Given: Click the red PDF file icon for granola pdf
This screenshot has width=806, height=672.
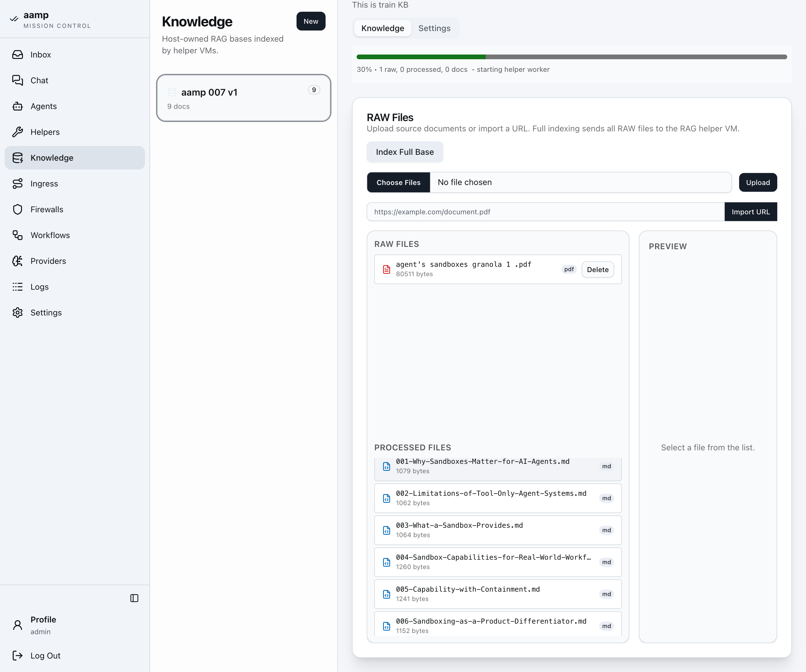Looking at the screenshot, I should coord(387,269).
